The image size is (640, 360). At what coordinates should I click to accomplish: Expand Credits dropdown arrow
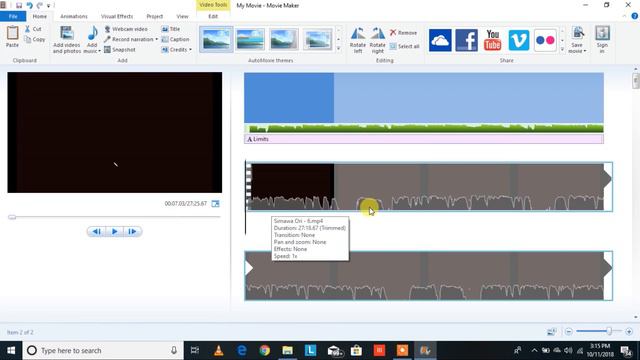(190, 49)
